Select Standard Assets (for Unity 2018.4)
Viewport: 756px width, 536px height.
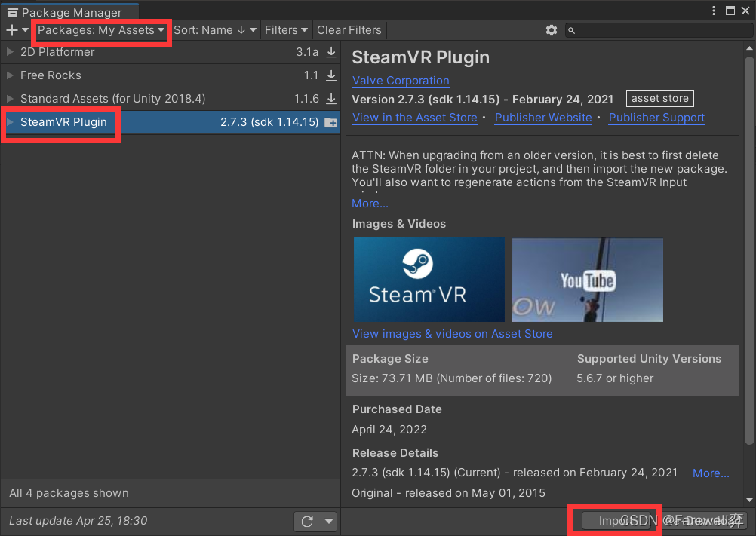click(171, 99)
